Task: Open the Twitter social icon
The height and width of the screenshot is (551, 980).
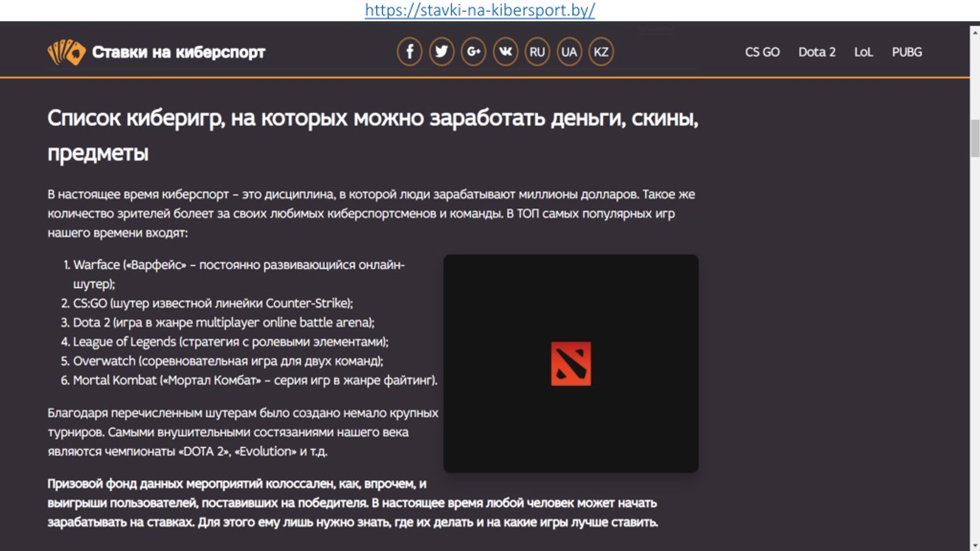Action: tap(441, 52)
